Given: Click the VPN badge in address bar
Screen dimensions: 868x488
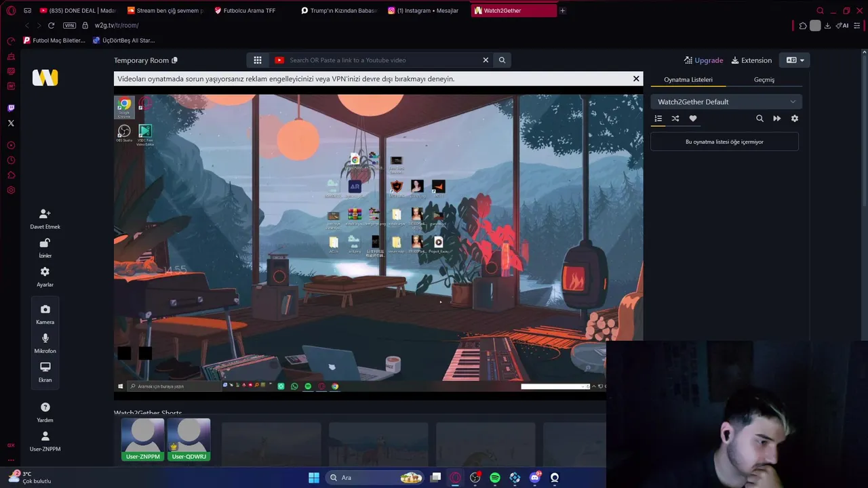Looking at the screenshot, I should point(69,26).
